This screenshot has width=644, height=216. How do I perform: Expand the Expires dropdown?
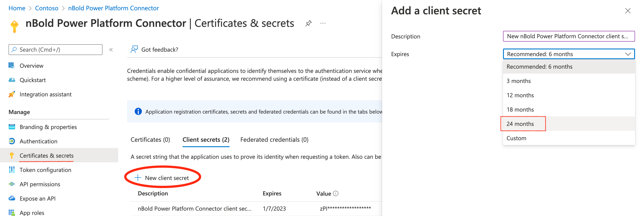pos(569,54)
